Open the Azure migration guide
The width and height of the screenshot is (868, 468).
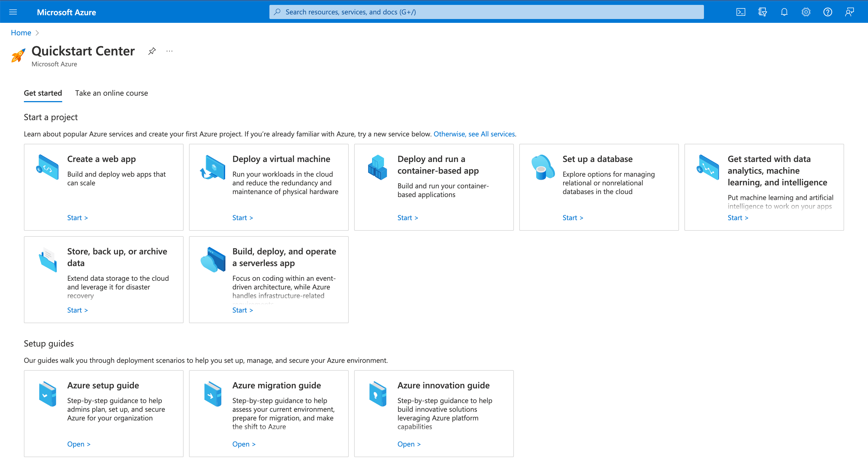pos(244,444)
